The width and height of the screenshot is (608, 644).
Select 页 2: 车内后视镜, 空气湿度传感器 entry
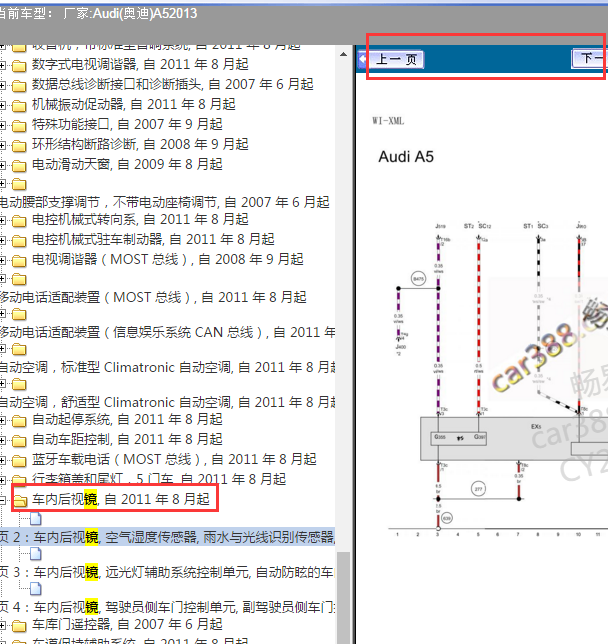coord(168,537)
